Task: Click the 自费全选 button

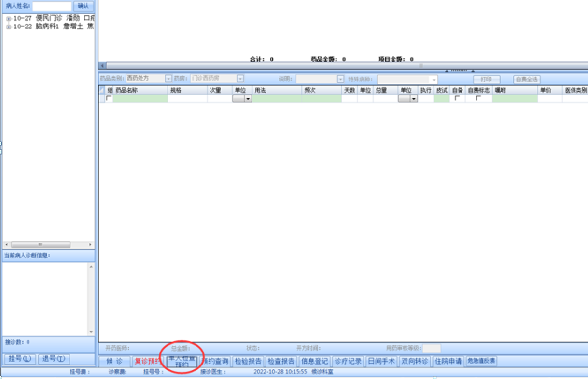Action: click(x=527, y=80)
